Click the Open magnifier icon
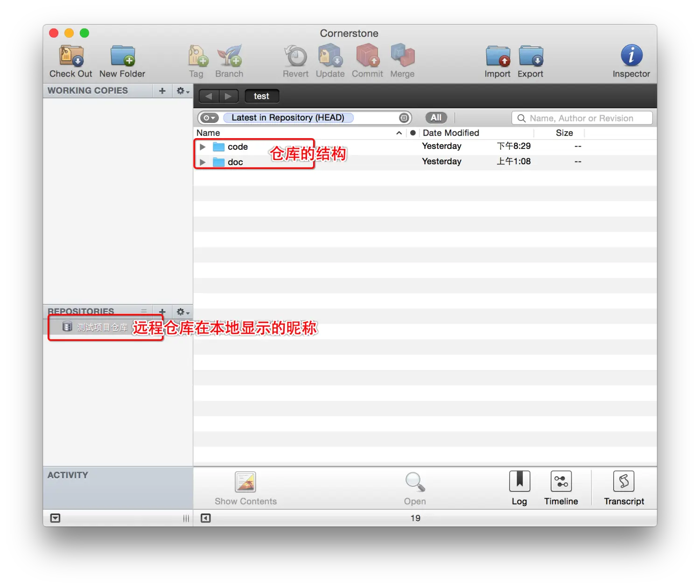 pos(415,482)
